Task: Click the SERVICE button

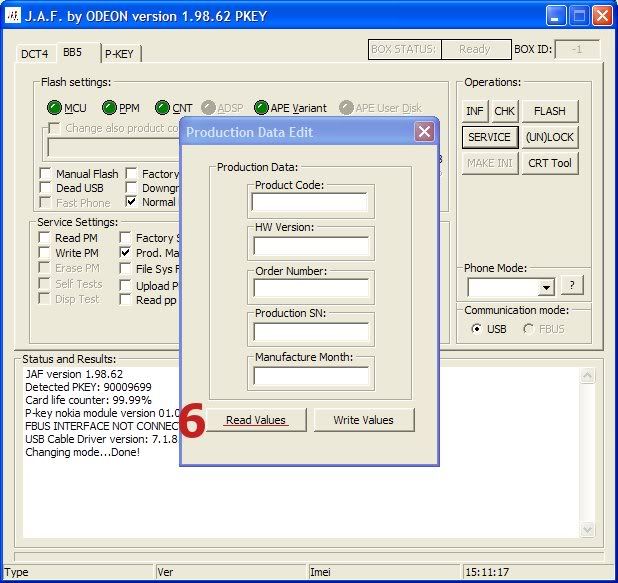Action: pyautogui.click(x=490, y=137)
